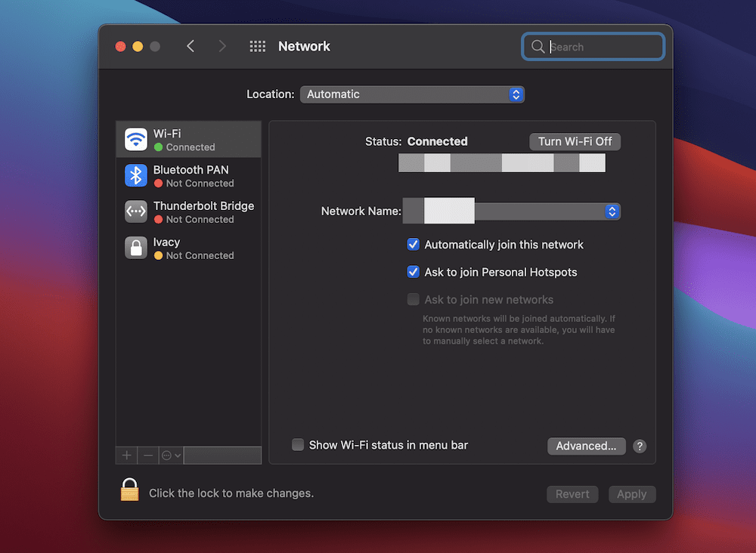756x553 pixels.
Task: Click in the Search field
Action: 601,47
